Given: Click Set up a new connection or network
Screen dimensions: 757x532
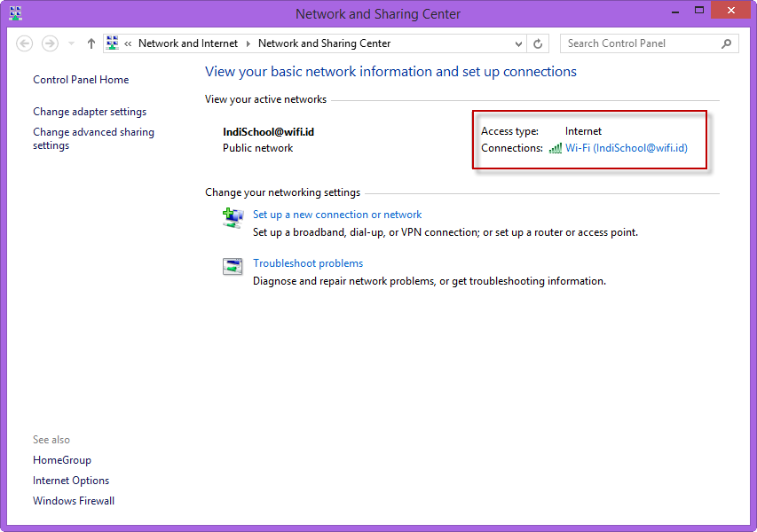Looking at the screenshot, I should point(337,215).
